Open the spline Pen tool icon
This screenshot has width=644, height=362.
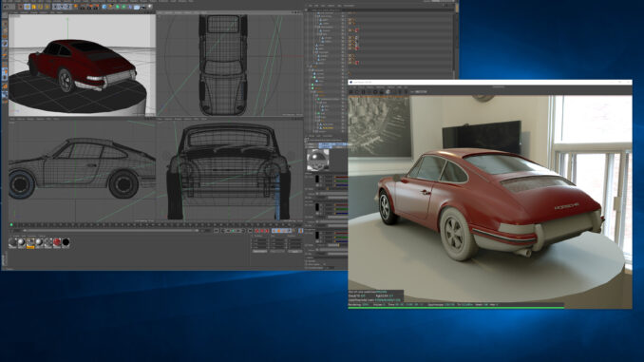click(x=110, y=7)
